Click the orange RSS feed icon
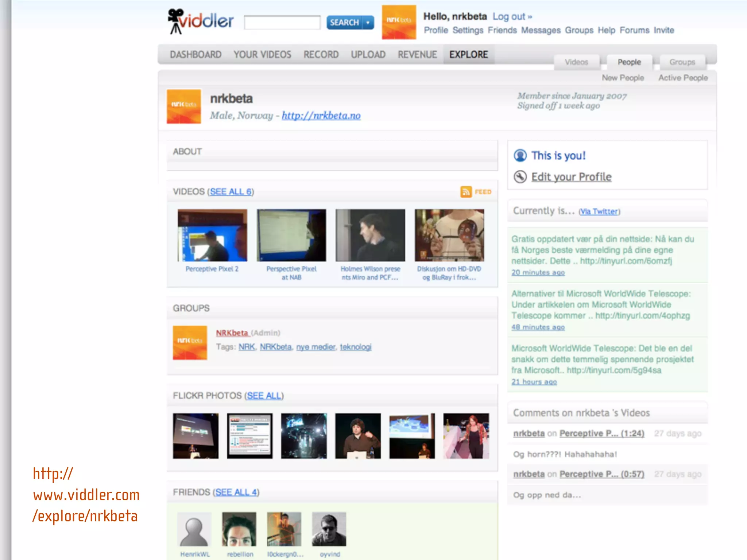The image size is (747, 560). [x=466, y=192]
